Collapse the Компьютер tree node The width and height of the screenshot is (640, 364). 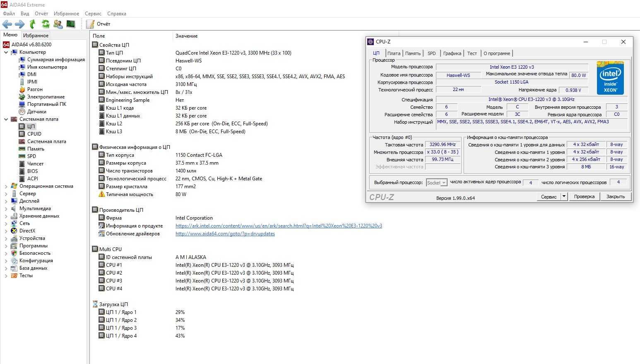pos(6,52)
